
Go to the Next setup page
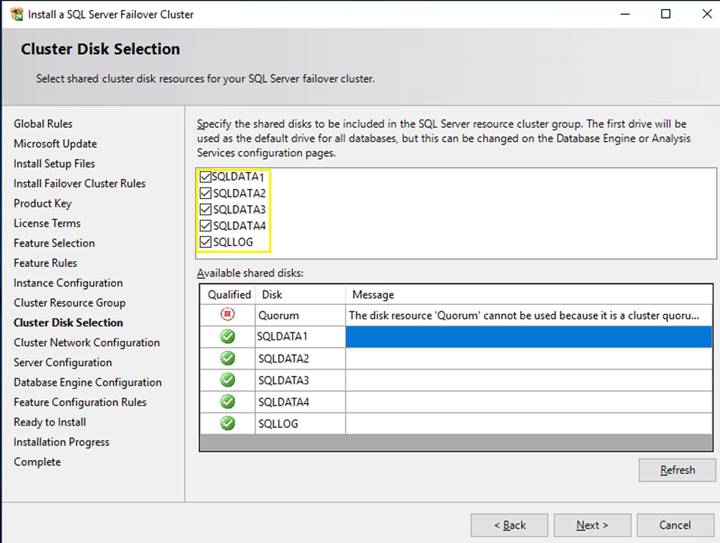click(x=592, y=525)
